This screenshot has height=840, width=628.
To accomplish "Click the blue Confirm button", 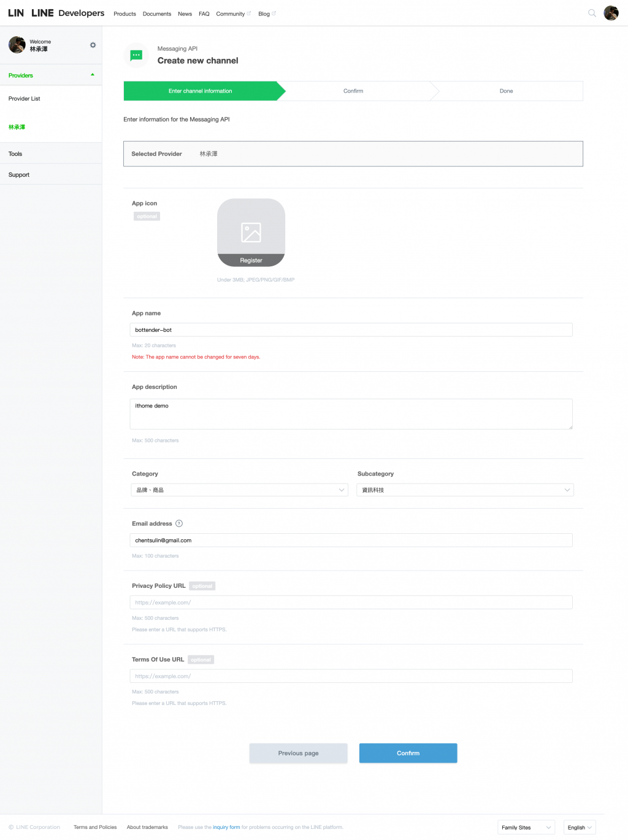I will coord(408,753).
